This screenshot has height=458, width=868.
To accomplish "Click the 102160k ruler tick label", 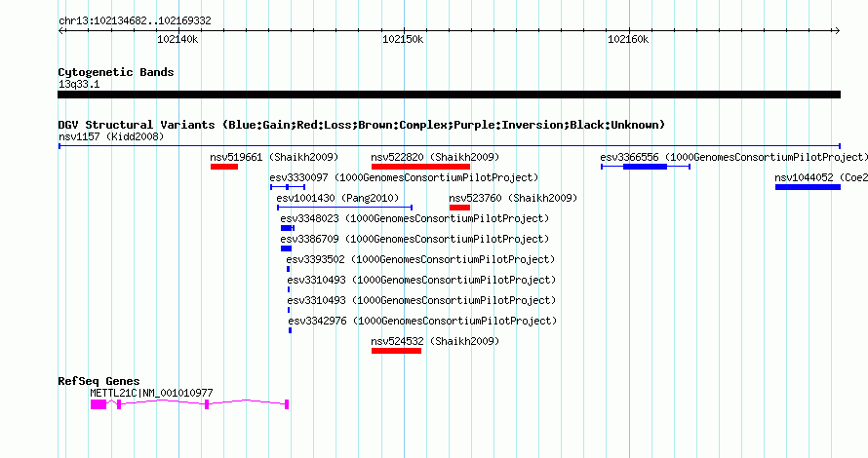I will click(x=628, y=40).
